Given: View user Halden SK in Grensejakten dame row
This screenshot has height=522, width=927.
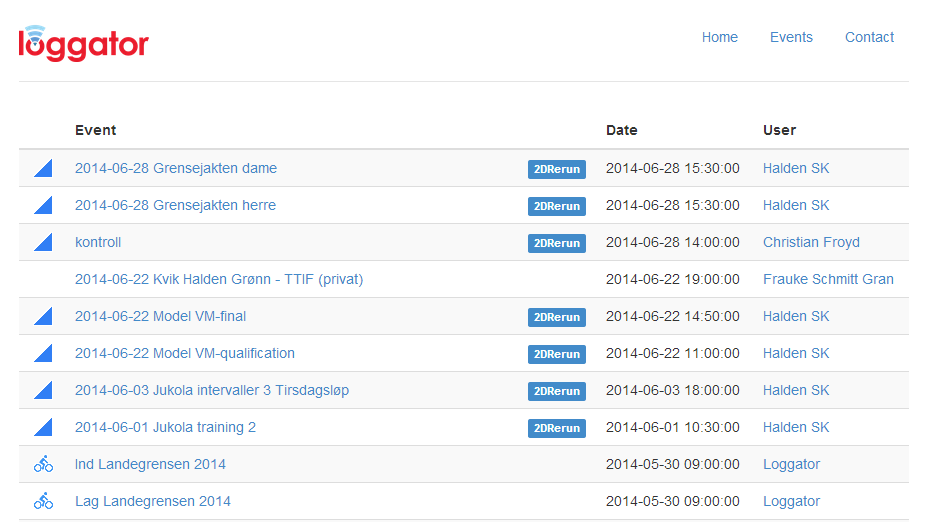Looking at the screenshot, I should coord(796,168).
